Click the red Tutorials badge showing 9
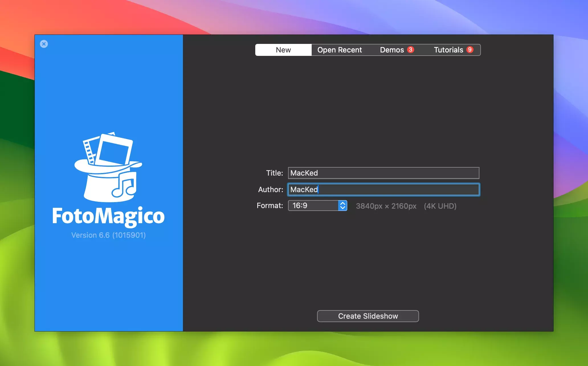The image size is (588, 366). [x=470, y=50]
